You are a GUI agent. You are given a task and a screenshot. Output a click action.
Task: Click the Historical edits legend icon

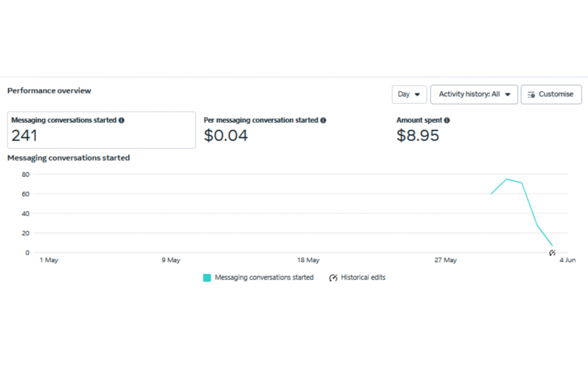tap(333, 278)
